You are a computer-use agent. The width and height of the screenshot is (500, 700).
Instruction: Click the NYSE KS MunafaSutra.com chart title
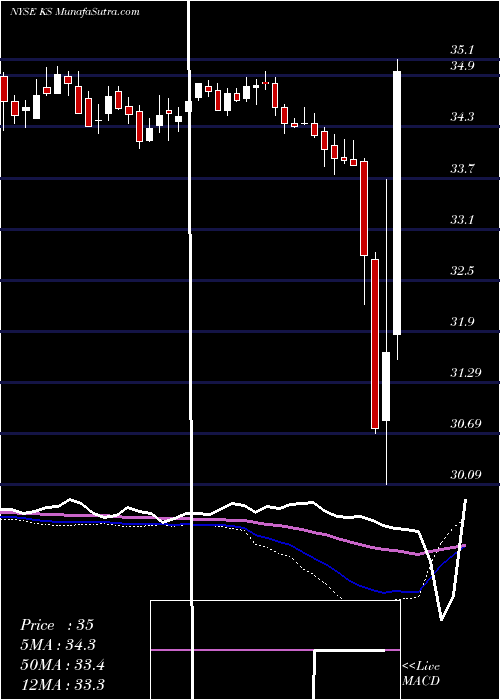pyautogui.click(x=75, y=11)
